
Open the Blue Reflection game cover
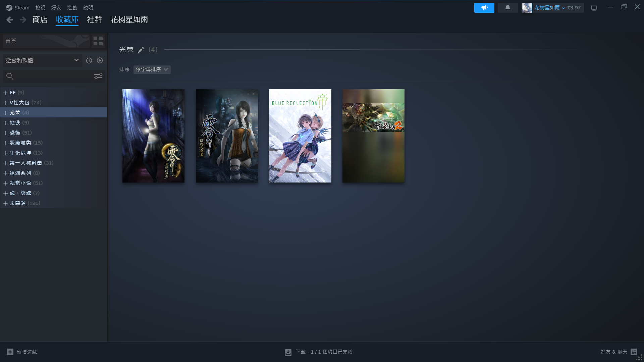[300, 136]
